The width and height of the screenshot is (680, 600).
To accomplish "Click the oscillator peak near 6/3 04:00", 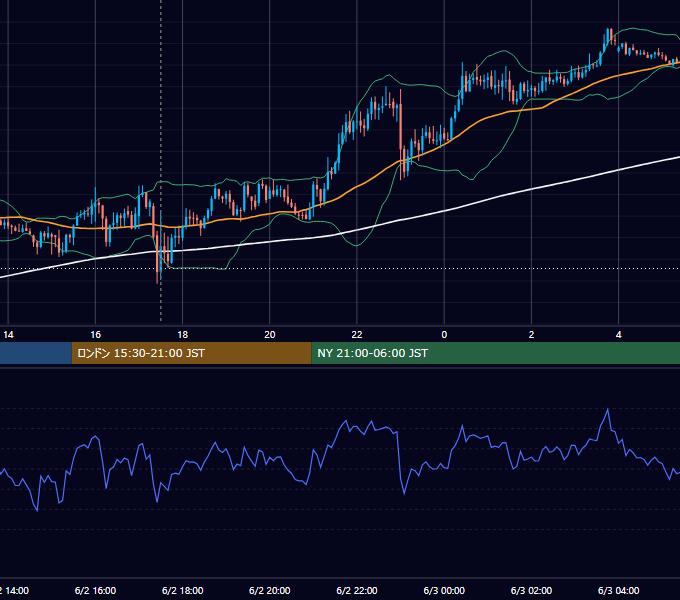I will click(608, 409).
